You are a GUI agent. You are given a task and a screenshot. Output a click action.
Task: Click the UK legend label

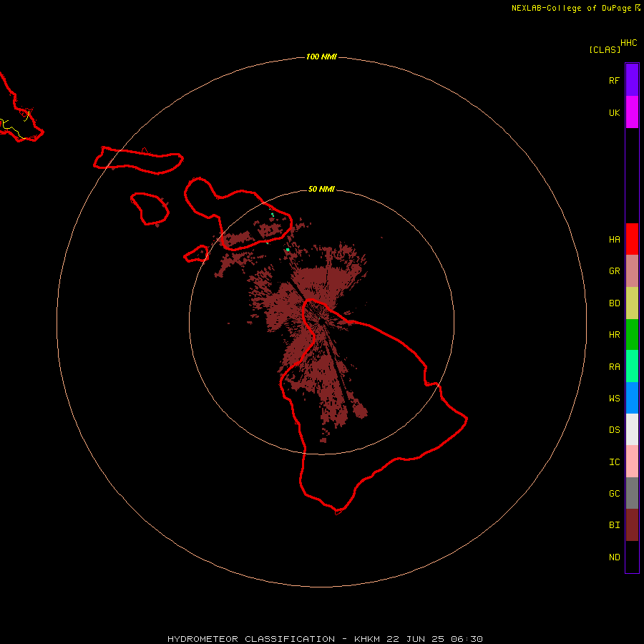tap(615, 112)
